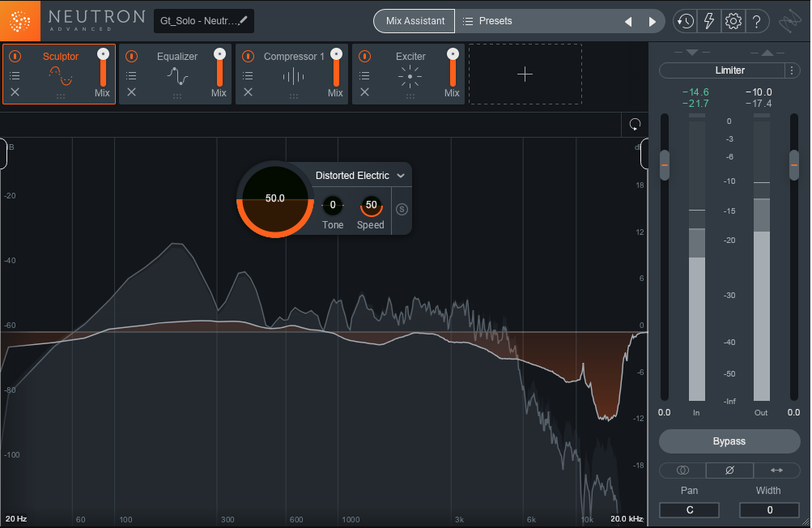Toggle phase invert button
The width and height of the screenshot is (812, 528).
point(729,470)
